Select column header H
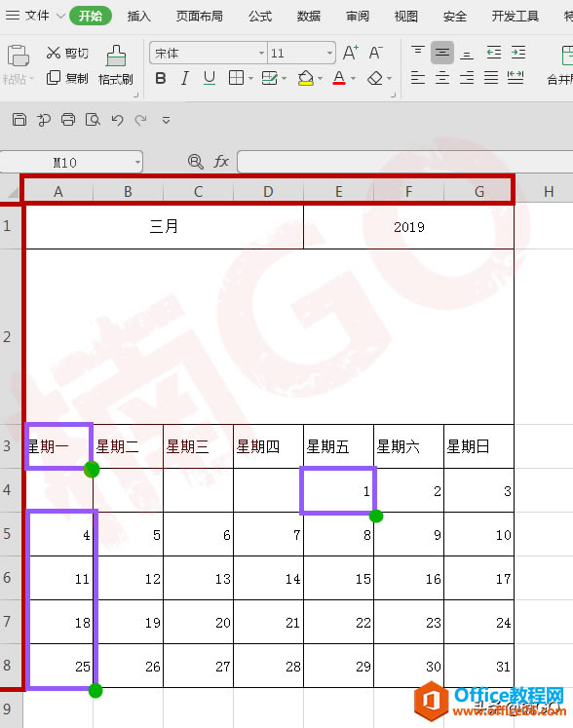The image size is (573, 728). pyautogui.click(x=549, y=191)
